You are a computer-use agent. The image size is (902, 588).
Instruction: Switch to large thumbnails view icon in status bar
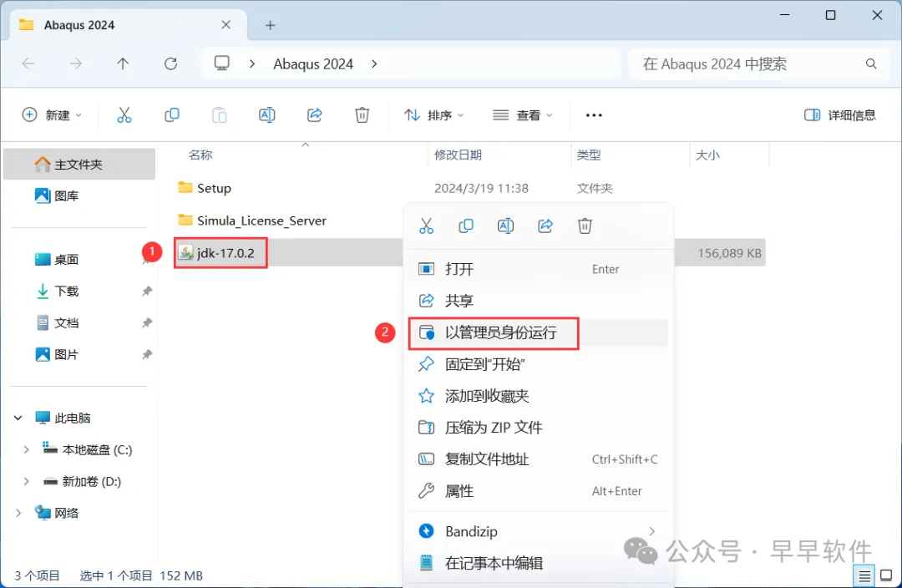pyautogui.click(x=886, y=575)
